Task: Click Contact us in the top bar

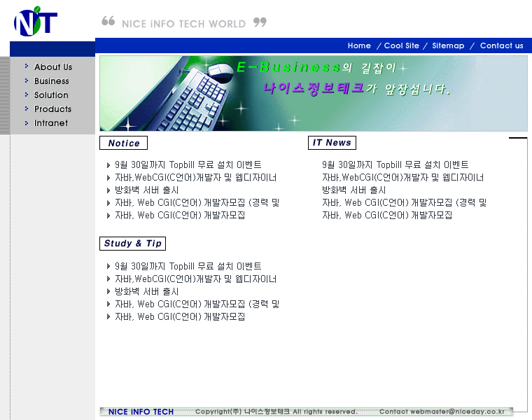Action: (501, 45)
